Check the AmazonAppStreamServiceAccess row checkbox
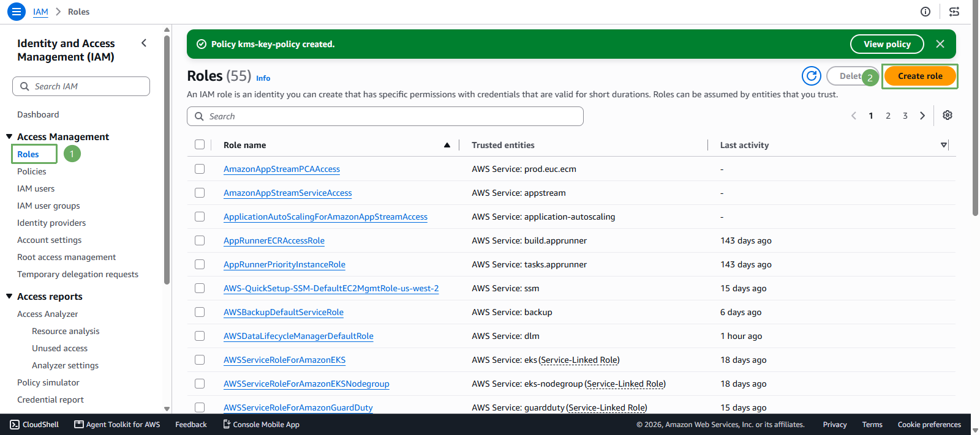The image size is (980, 435). coord(200,193)
